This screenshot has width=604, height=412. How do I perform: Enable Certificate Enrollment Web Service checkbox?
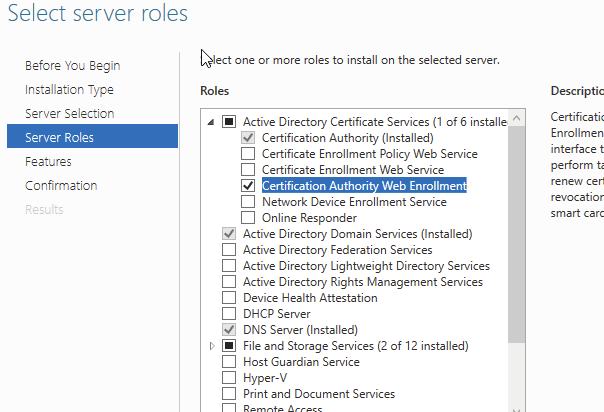[x=248, y=170]
